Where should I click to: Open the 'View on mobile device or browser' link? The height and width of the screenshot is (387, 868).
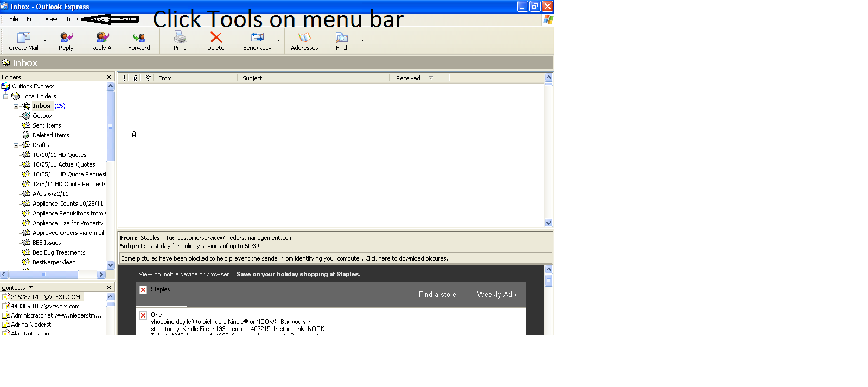183,274
